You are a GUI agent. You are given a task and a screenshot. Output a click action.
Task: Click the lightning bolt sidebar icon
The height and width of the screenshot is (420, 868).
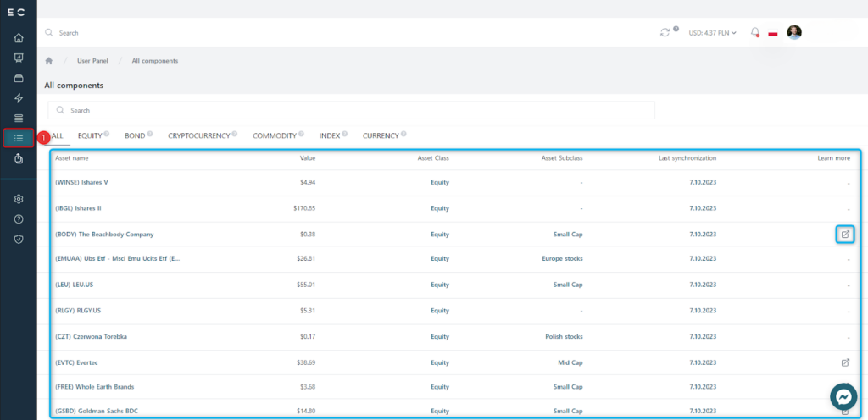pyautogui.click(x=19, y=98)
